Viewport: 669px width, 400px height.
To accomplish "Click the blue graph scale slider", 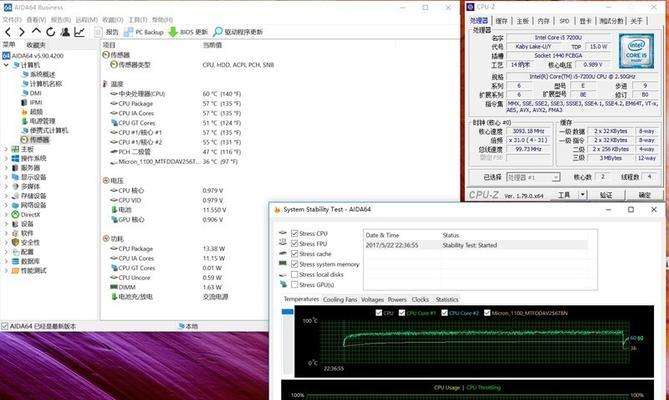I will 288,312.
